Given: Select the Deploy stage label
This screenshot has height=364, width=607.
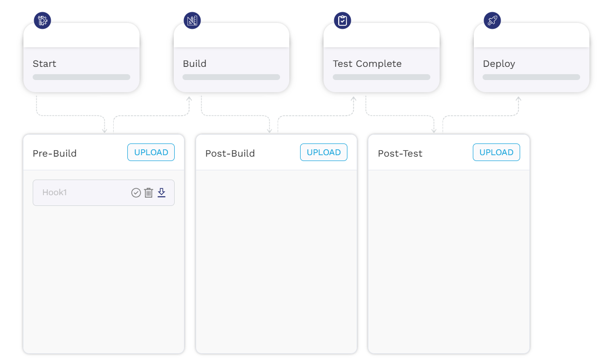Looking at the screenshot, I should point(499,64).
